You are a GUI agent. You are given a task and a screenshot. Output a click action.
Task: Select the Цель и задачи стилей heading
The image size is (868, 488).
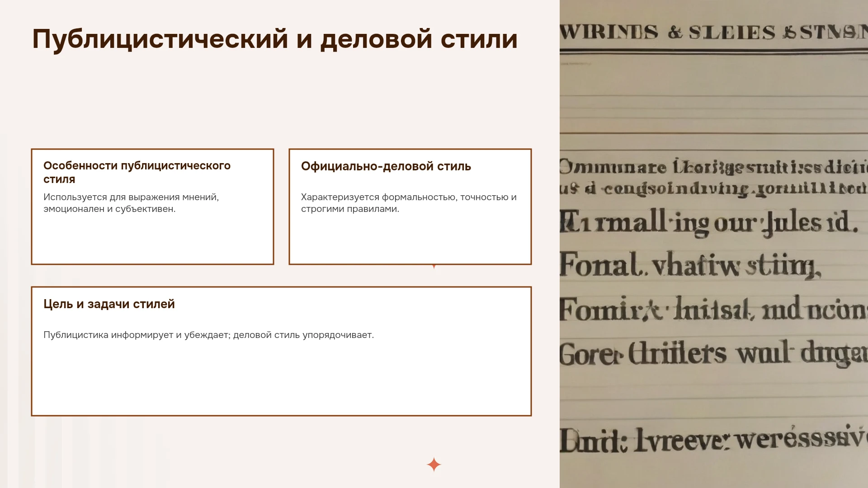tap(109, 304)
